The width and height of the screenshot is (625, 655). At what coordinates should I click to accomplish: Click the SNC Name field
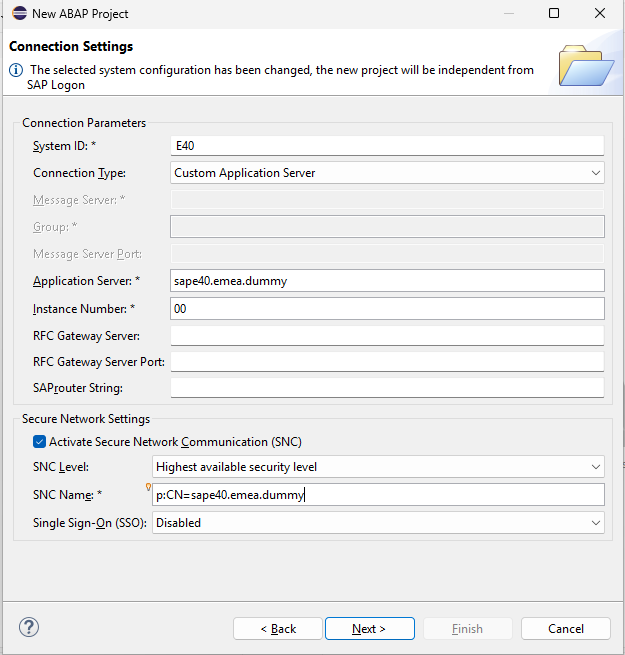378,495
